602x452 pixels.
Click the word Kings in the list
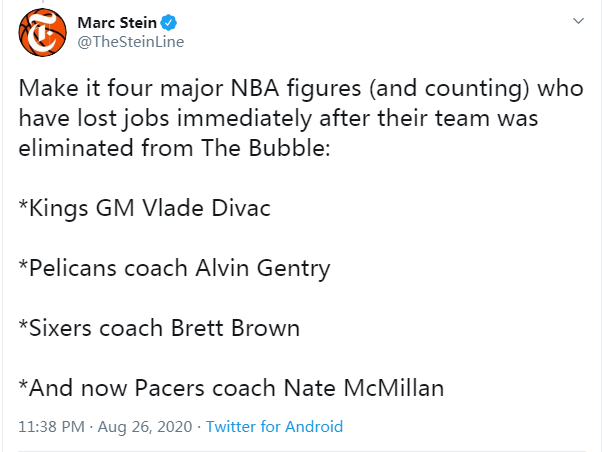pyautogui.click(x=58, y=209)
